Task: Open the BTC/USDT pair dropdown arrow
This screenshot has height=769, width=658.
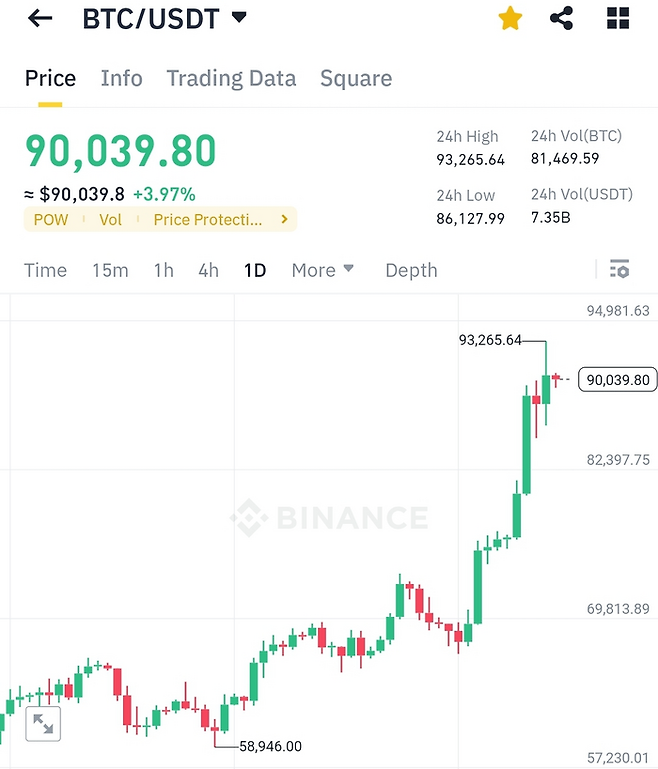Action: pyautogui.click(x=239, y=17)
